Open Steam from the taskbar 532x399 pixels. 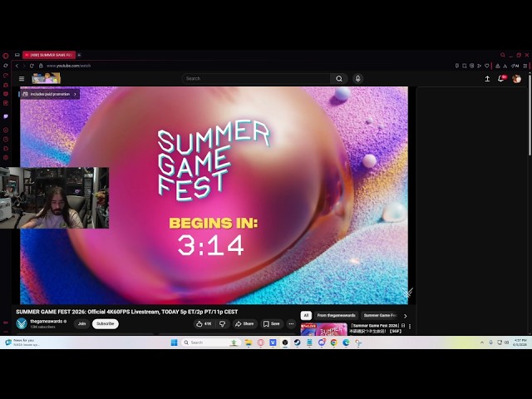click(x=298, y=342)
